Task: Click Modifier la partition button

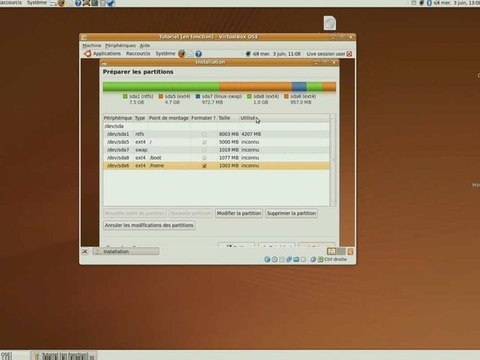Action: (239, 213)
